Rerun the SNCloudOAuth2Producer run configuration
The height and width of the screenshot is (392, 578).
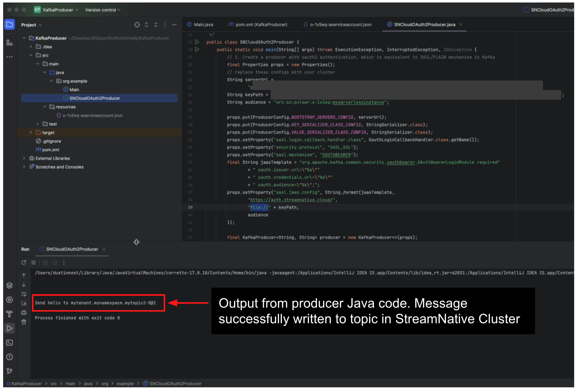(x=24, y=262)
